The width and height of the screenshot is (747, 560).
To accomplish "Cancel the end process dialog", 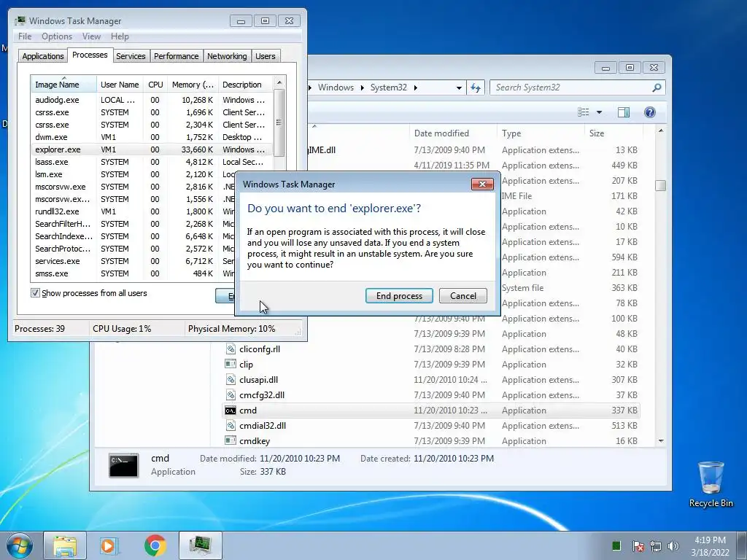I will click(463, 296).
